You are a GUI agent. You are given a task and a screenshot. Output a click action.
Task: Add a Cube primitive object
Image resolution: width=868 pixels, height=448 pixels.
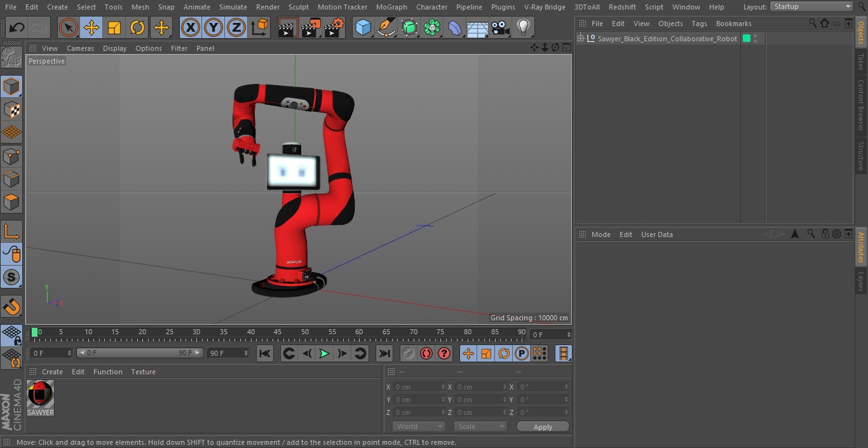click(363, 27)
